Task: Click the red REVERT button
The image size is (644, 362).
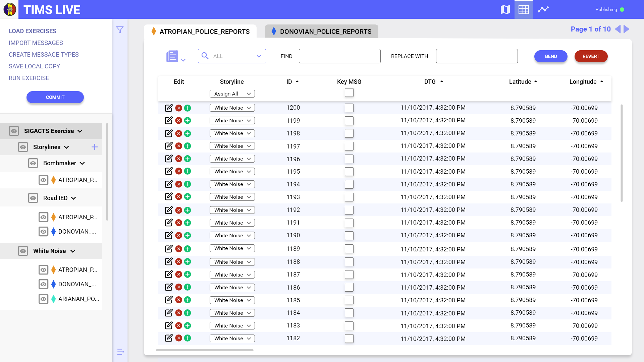Action: click(x=591, y=56)
